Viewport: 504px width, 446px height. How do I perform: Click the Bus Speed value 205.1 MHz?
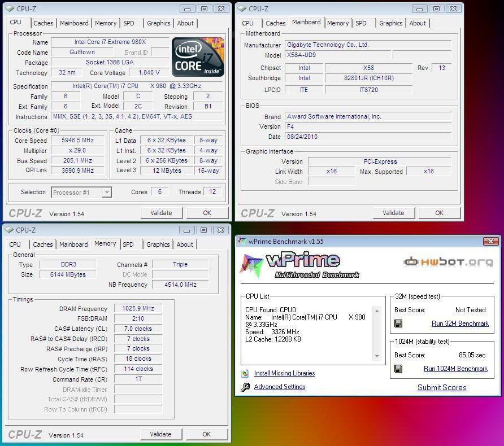(x=78, y=160)
